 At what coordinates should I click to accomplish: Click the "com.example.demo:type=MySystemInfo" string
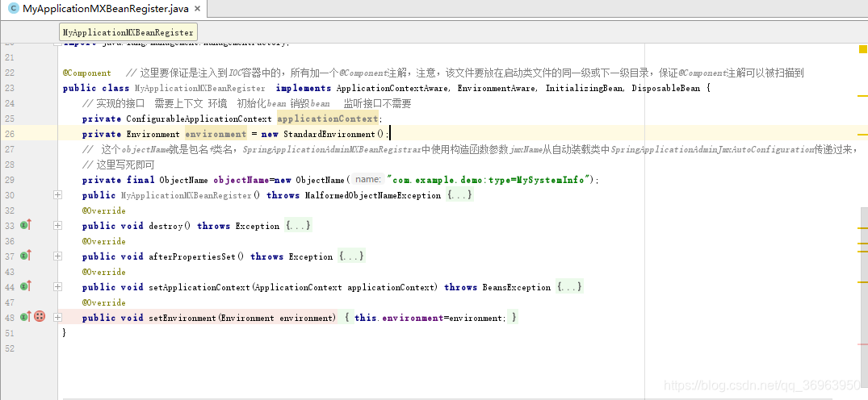tap(490, 180)
